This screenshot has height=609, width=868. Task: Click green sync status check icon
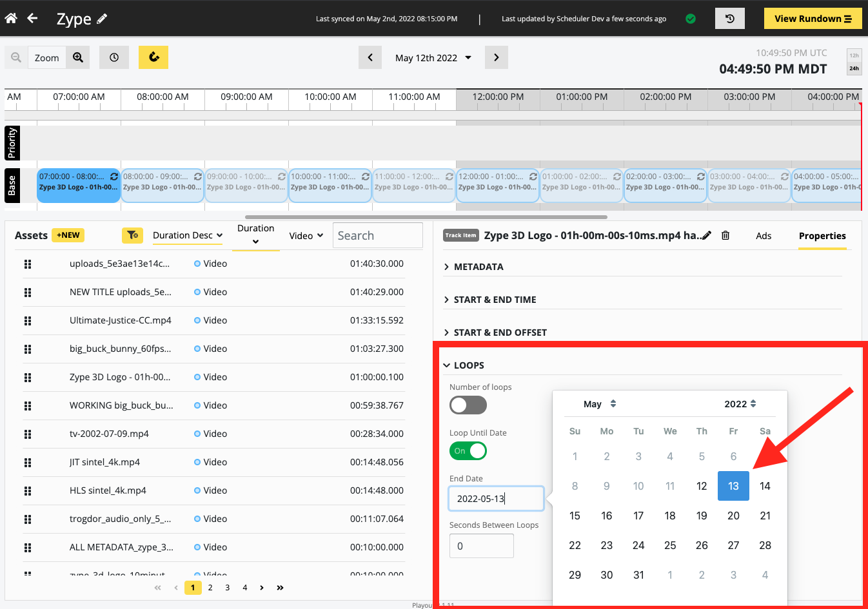(x=691, y=19)
